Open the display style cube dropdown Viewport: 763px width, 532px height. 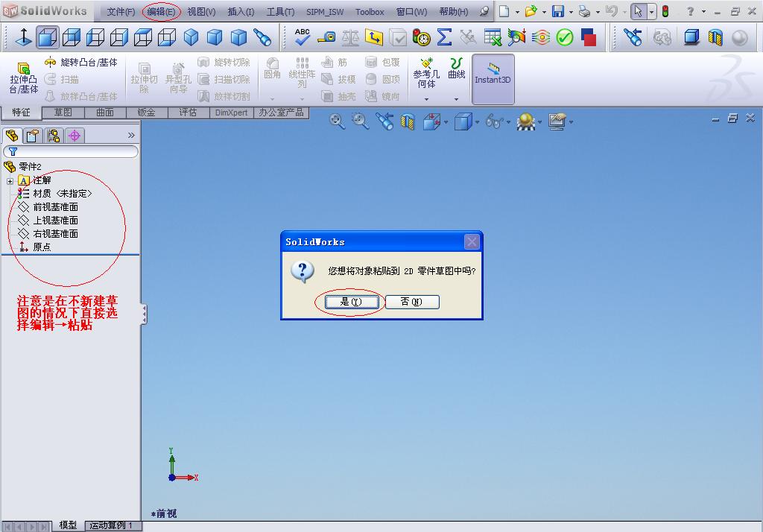click(477, 121)
